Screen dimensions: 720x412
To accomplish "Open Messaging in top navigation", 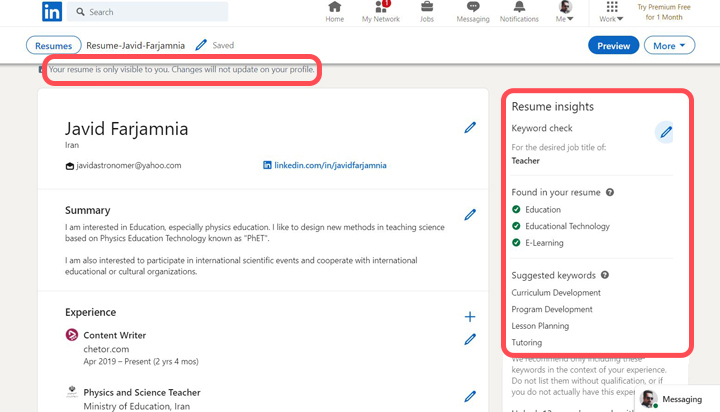I will [x=473, y=12].
